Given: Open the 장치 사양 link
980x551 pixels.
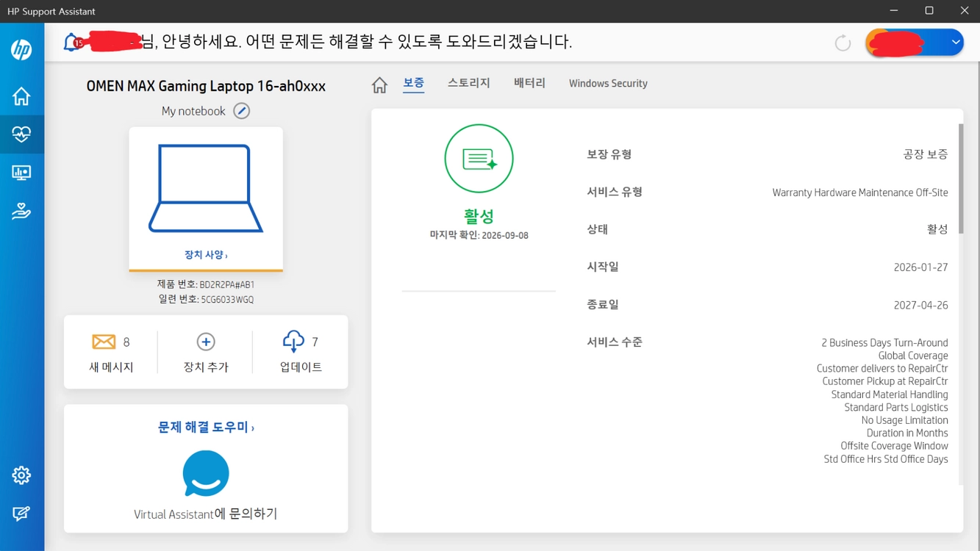Looking at the screenshot, I should coord(206,255).
